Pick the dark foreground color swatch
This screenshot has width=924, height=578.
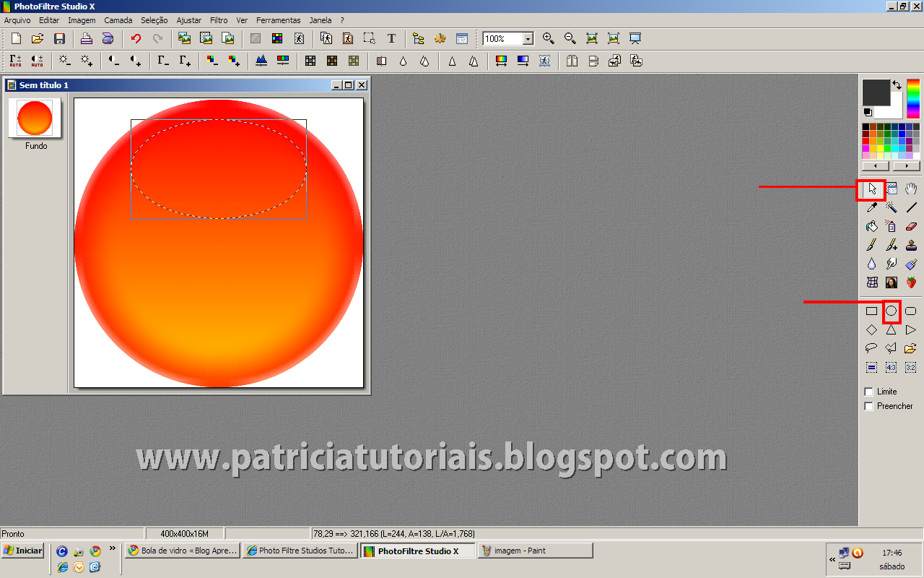876,92
